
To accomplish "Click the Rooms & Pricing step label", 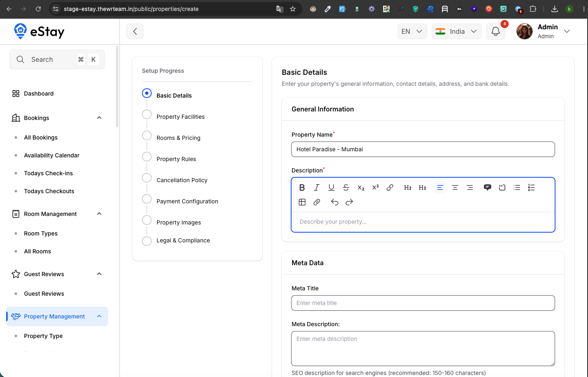I will coord(179,138).
